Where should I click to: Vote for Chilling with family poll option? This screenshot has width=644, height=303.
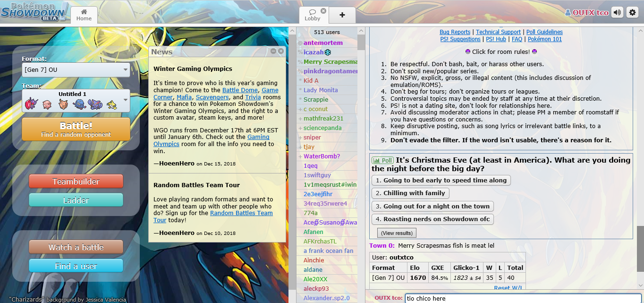click(410, 193)
